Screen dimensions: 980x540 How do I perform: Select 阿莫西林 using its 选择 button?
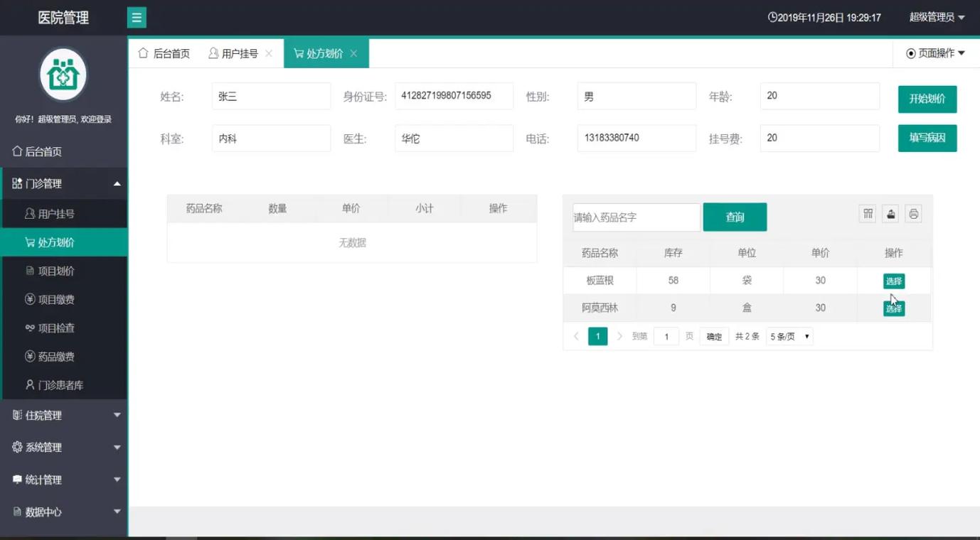point(893,308)
